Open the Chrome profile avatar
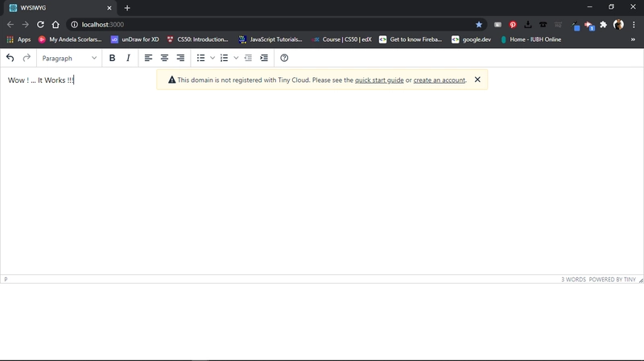 (x=618, y=25)
